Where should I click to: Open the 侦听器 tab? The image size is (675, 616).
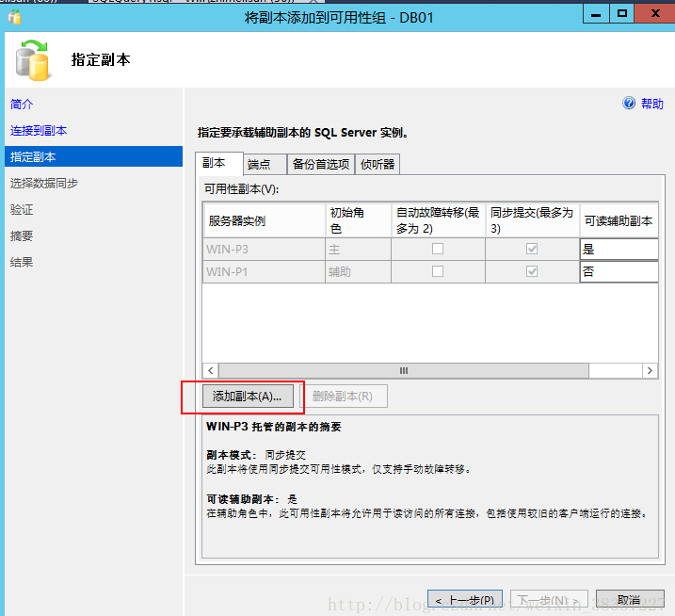378,164
